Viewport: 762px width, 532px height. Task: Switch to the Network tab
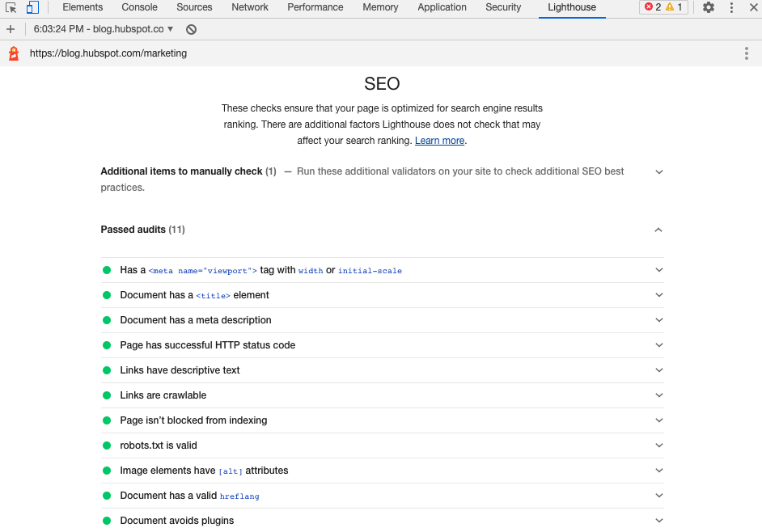[250, 7]
